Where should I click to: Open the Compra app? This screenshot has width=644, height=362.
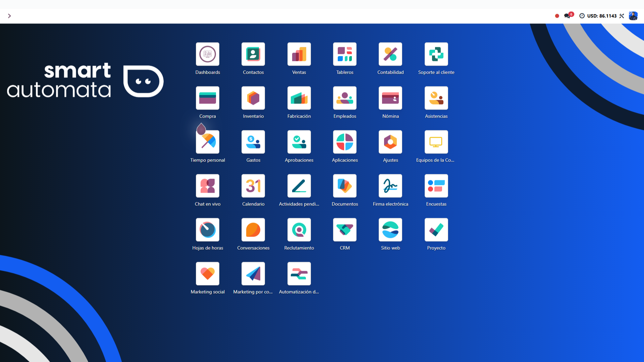[208, 98]
